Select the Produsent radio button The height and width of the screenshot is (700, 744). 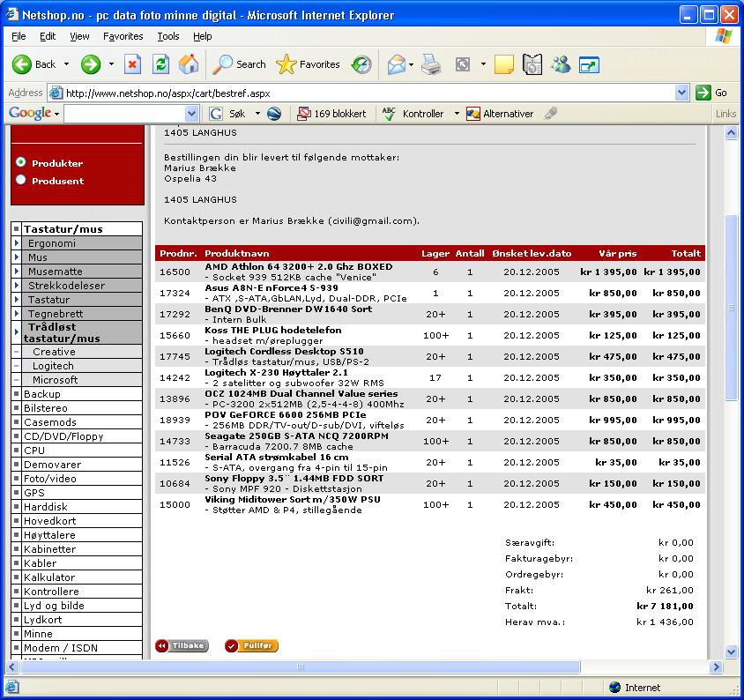[x=20, y=179]
